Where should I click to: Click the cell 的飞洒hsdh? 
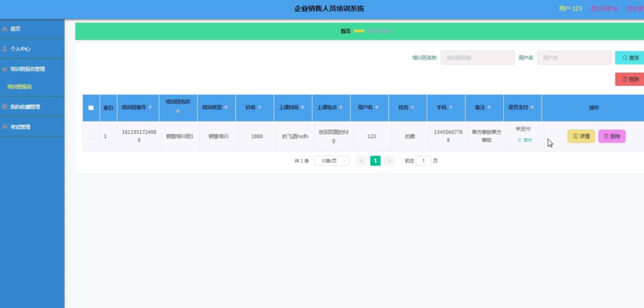pyautogui.click(x=295, y=136)
